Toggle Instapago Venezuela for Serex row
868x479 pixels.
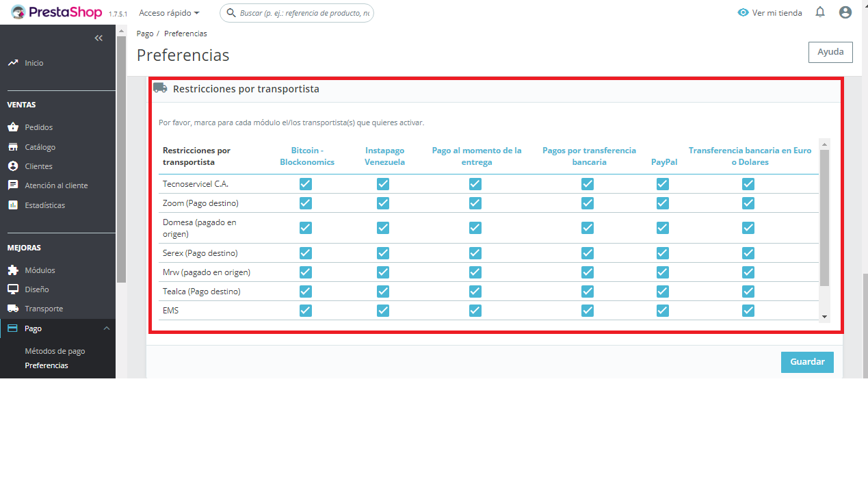pos(383,253)
